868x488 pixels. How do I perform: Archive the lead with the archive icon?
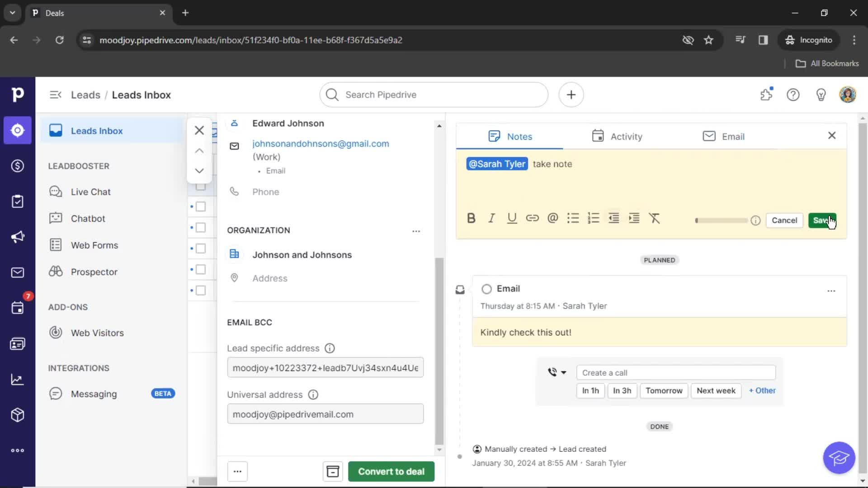pos(333,471)
